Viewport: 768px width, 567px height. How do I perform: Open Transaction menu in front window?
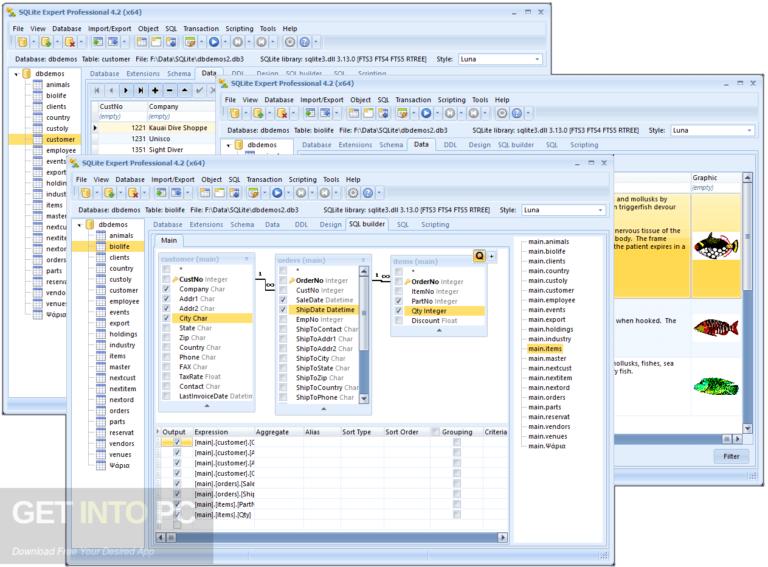[264, 180]
